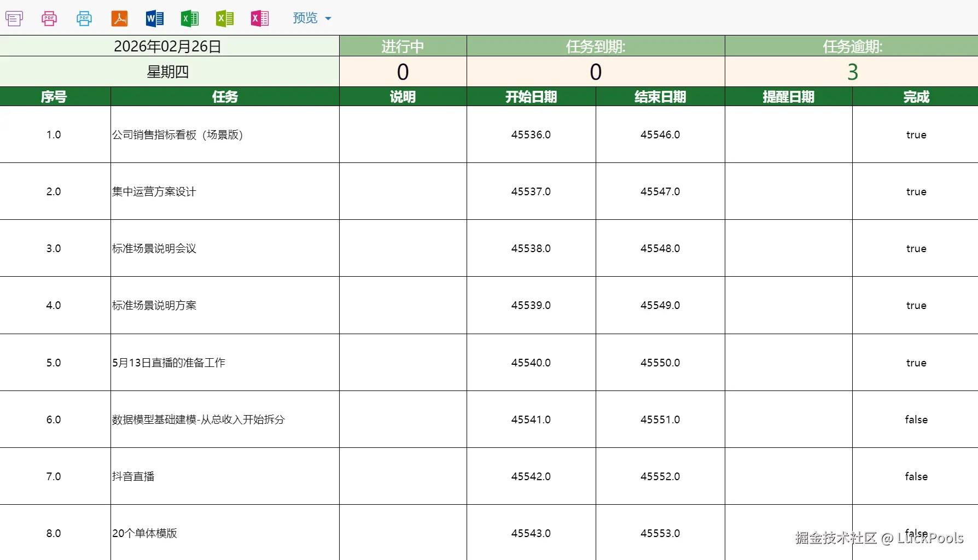Open the 预览 dropdown menu
This screenshot has width=978, height=560.
(x=312, y=19)
